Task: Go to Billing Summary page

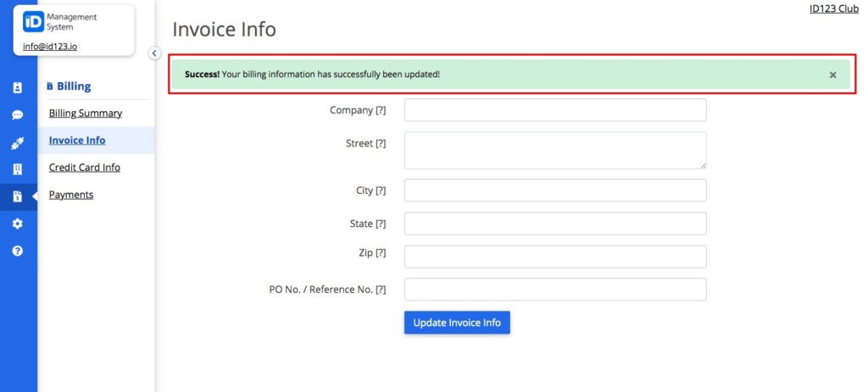Action: click(86, 113)
